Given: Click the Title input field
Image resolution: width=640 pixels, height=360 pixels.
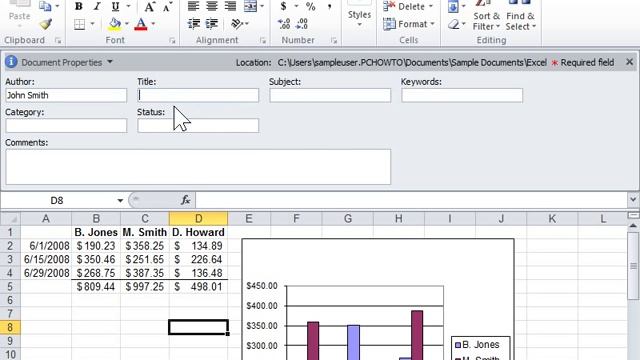Looking at the screenshot, I should click(198, 95).
